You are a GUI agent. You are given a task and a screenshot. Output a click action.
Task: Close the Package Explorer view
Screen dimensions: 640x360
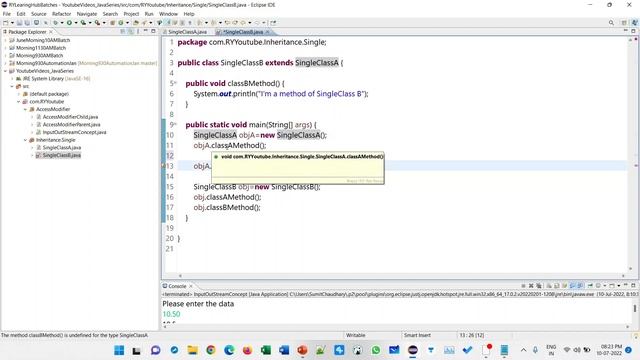click(x=51, y=32)
